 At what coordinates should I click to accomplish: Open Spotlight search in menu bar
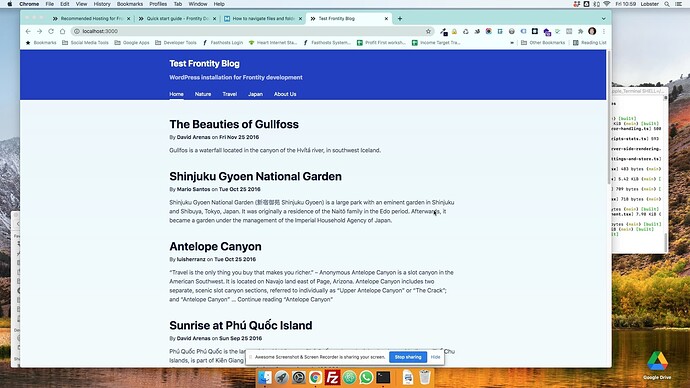pyautogui.click(x=667, y=4)
